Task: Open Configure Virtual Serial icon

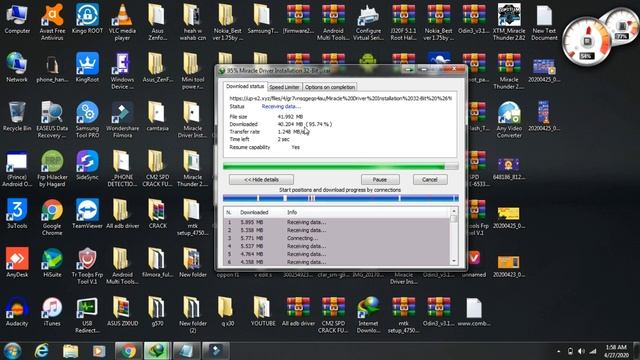Action: [368, 22]
